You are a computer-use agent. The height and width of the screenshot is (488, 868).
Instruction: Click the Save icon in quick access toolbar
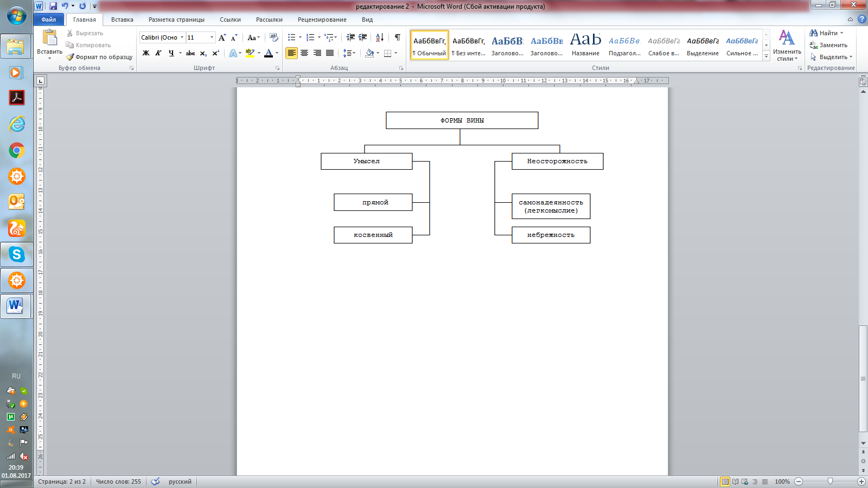(x=53, y=6)
